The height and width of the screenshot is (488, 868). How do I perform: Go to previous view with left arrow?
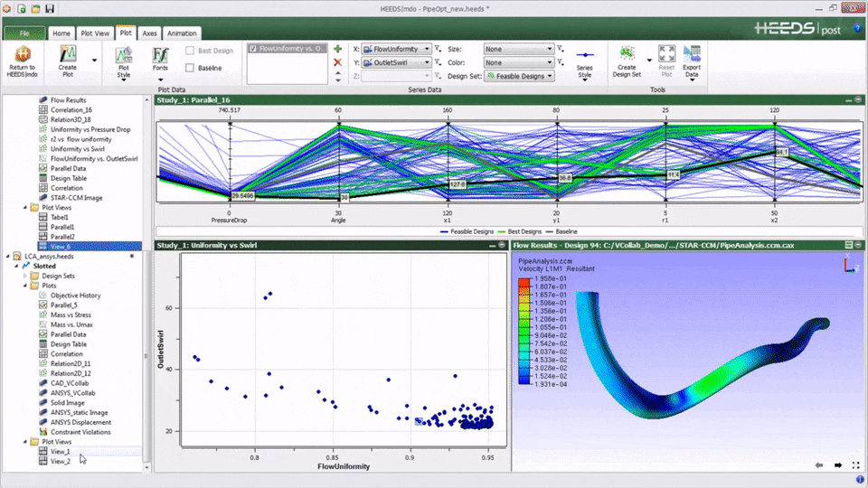coord(819,465)
